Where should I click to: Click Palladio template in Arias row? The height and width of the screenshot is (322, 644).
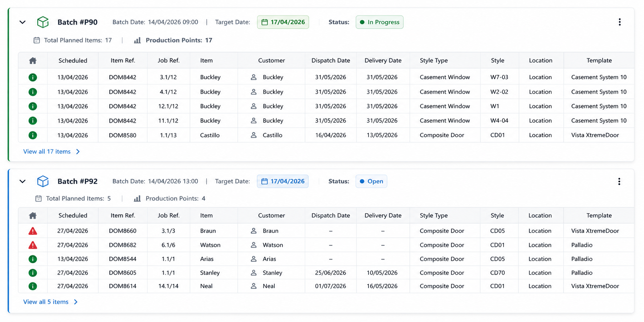pyautogui.click(x=582, y=259)
